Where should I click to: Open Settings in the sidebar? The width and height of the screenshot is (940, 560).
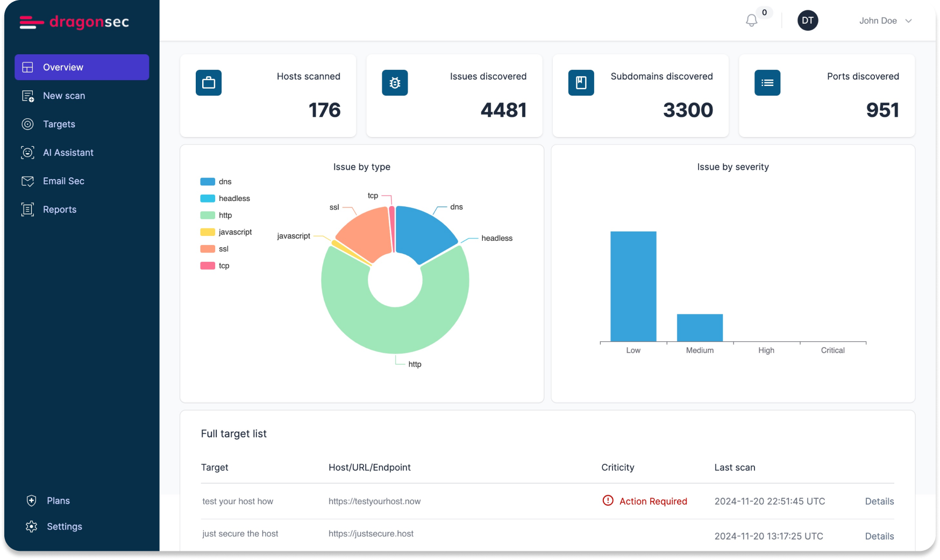64,527
